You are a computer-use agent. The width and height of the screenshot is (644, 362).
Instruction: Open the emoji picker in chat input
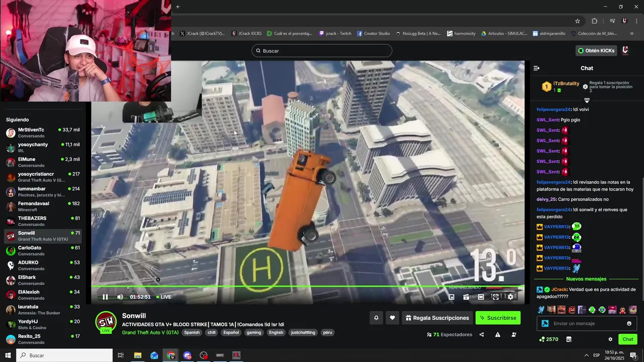click(x=629, y=323)
